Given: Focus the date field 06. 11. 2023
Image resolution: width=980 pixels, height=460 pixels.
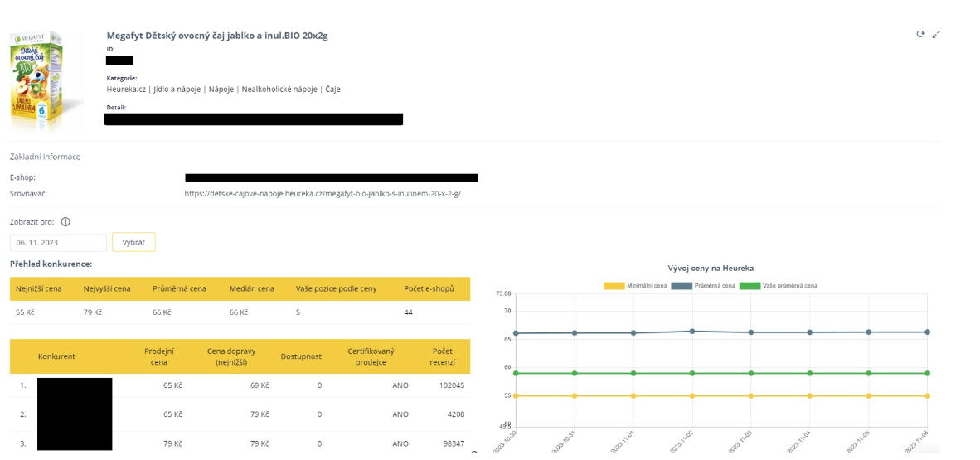Looking at the screenshot, I should click(x=58, y=243).
